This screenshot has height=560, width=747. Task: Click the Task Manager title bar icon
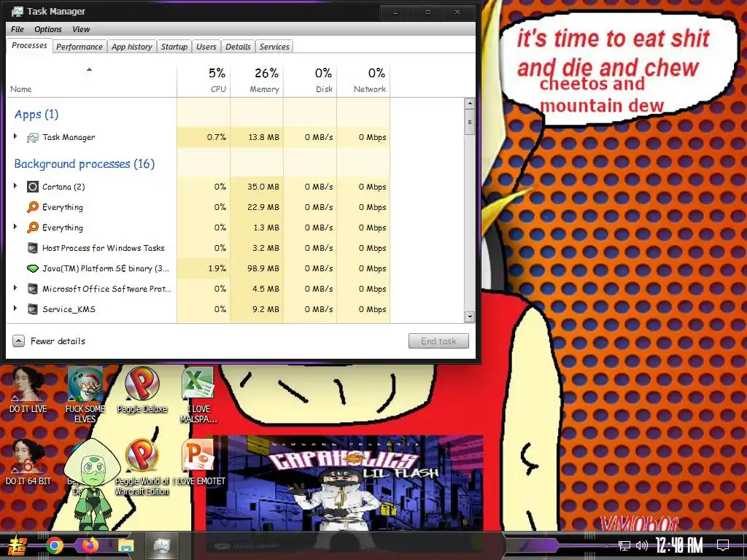(x=18, y=11)
